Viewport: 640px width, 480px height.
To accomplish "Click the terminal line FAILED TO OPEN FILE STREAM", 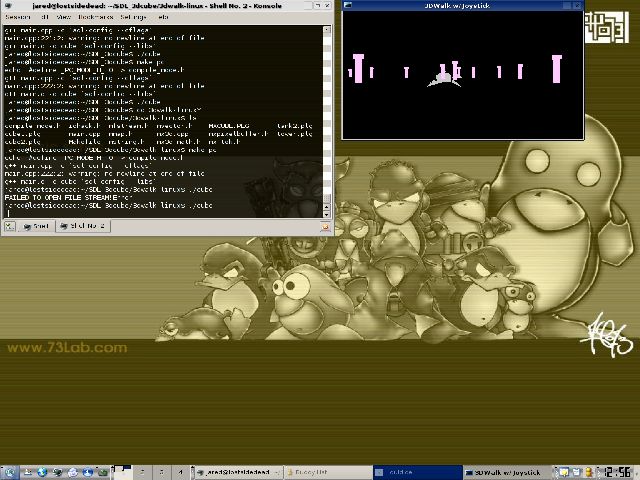I will 69,198.
